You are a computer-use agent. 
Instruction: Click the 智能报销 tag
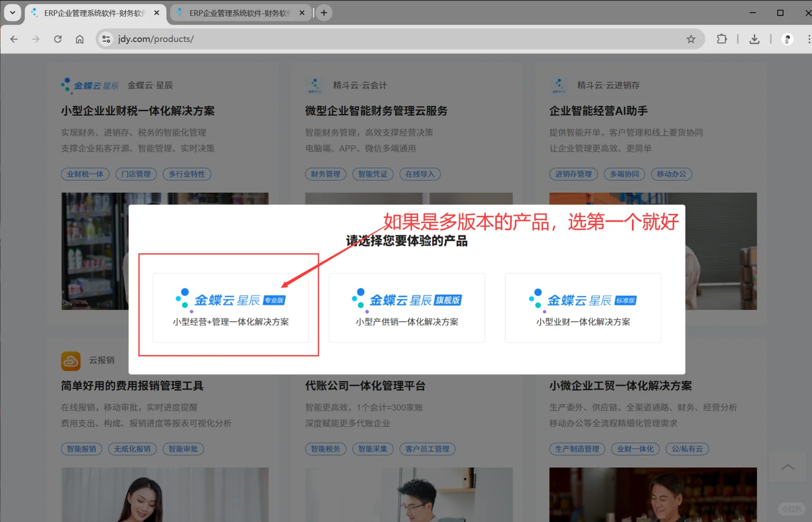[x=81, y=449]
